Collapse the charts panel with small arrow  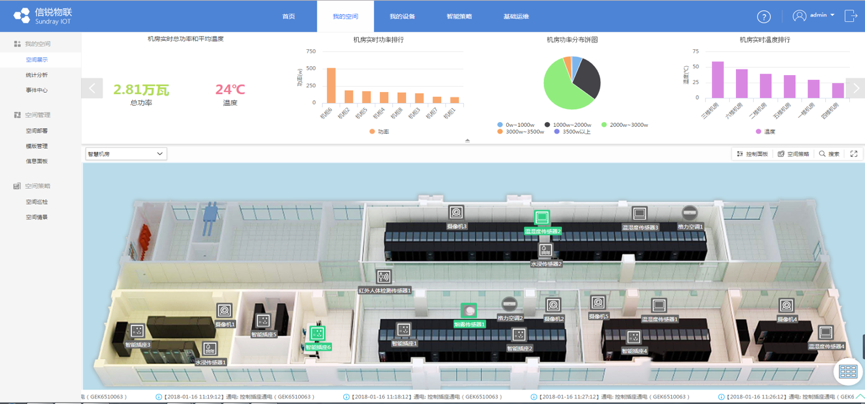(x=467, y=141)
